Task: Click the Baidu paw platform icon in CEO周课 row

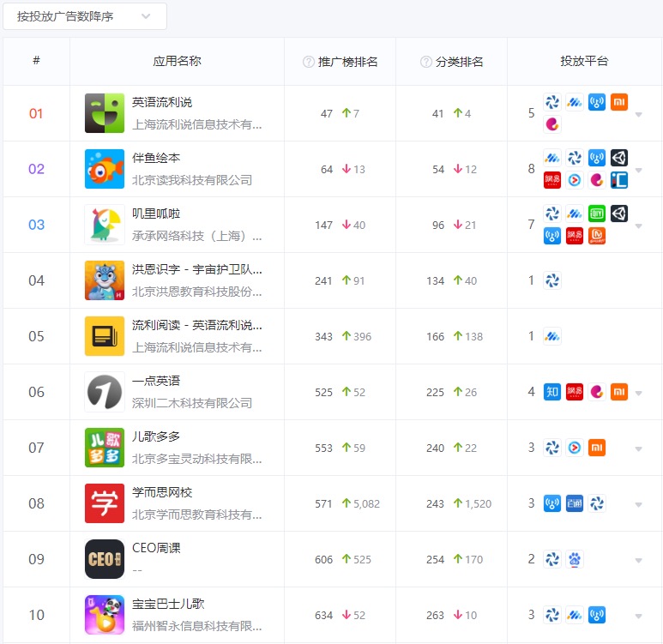Action: point(574,559)
